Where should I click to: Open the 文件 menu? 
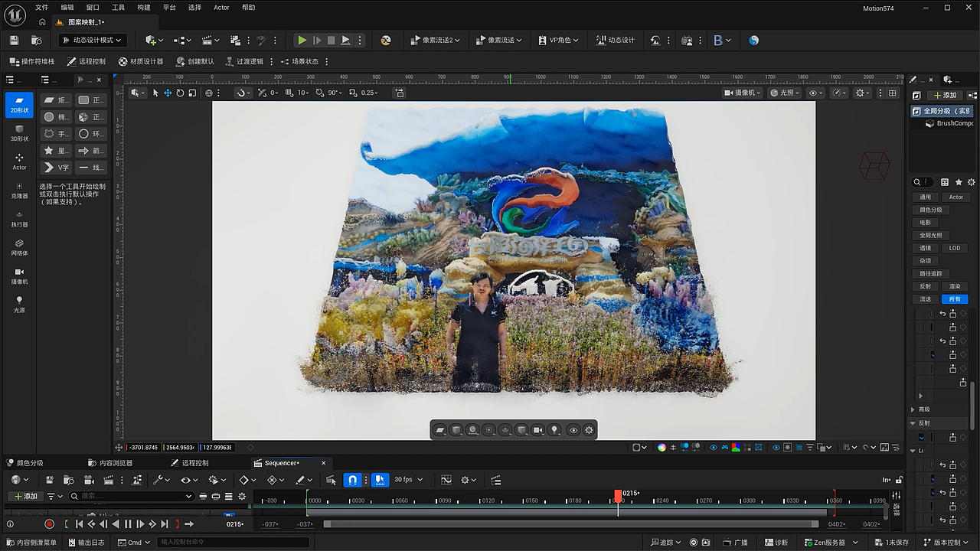coord(41,7)
